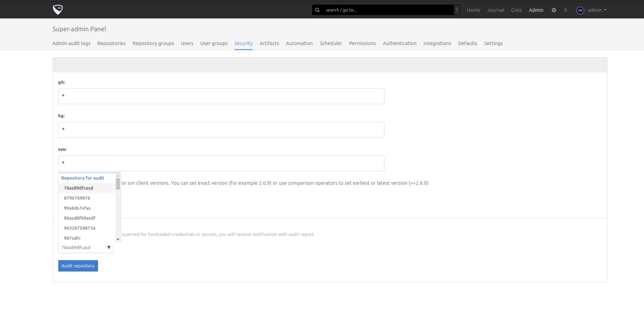The width and height of the screenshot is (644, 320).
Task: Pick 987sdfc from repository list
Action: pos(87,238)
